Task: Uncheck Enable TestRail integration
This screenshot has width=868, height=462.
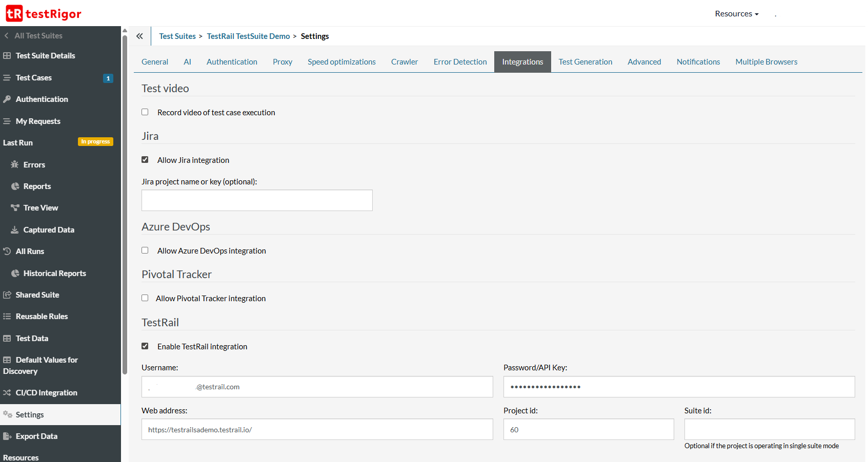Action: (145, 346)
